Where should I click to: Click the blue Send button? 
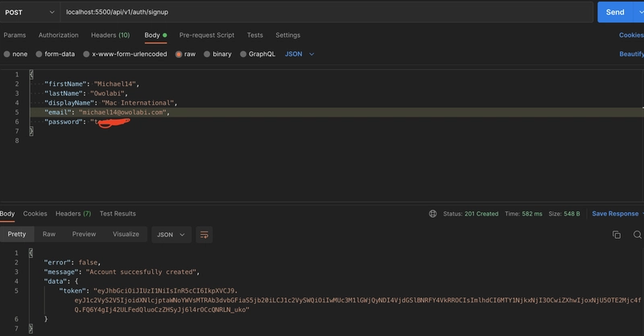point(615,12)
